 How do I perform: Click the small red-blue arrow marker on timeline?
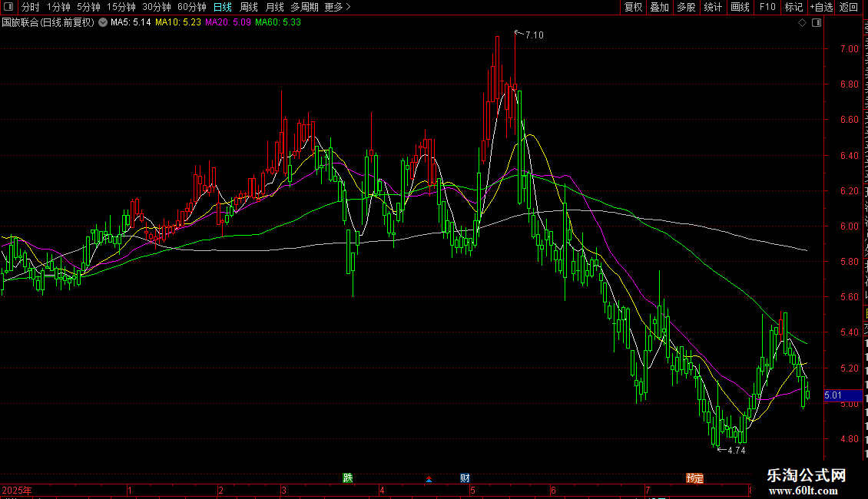tap(429, 479)
